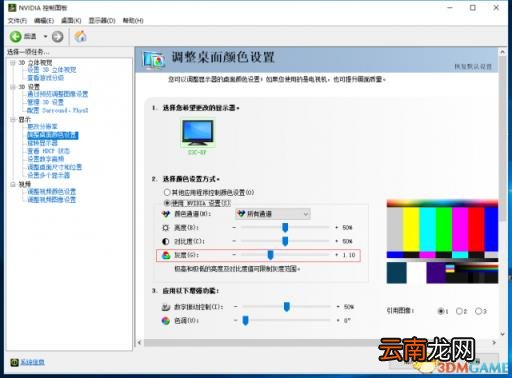This screenshot has width=512, height=378.
Task: Click the 亮度 sun icon
Action: [x=166, y=228]
